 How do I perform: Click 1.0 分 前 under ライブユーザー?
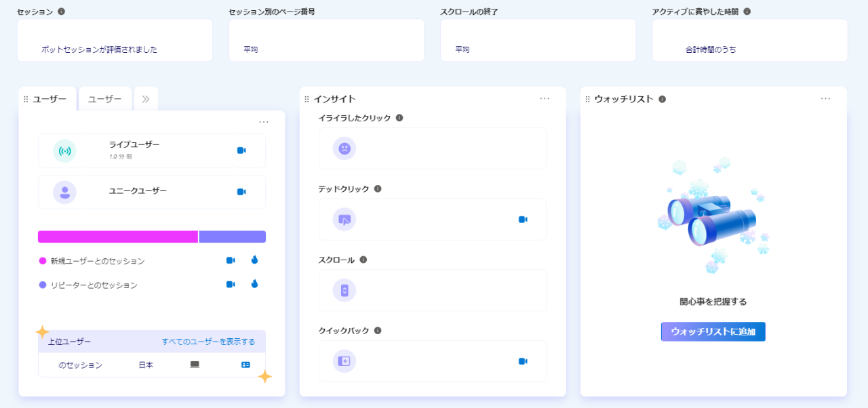121,157
